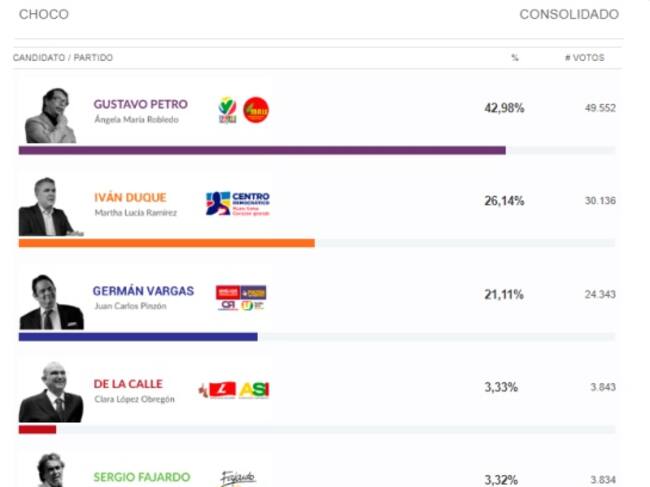The height and width of the screenshot is (487, 650).
Task: Open the GERMÁN VARGAS candidate entry
Action: pyautogui.click(x=143, y=291)
